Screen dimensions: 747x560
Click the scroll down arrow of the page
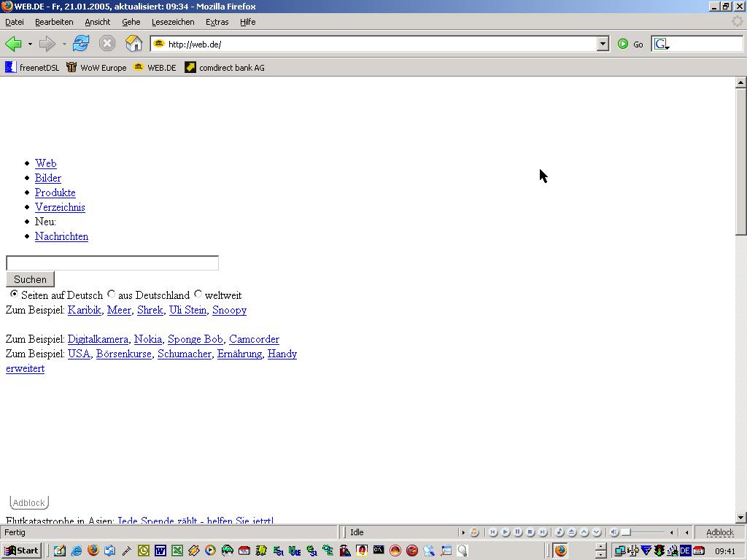pos(740,518)
